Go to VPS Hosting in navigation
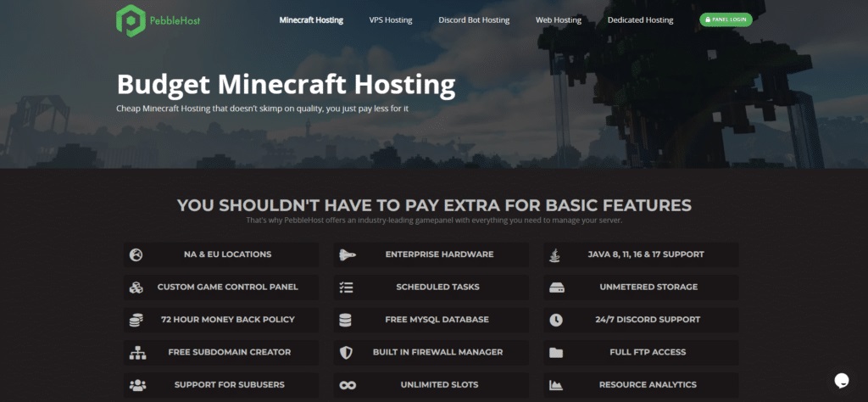868x402 pixels. pyautogui.click(x=391, y=20)
